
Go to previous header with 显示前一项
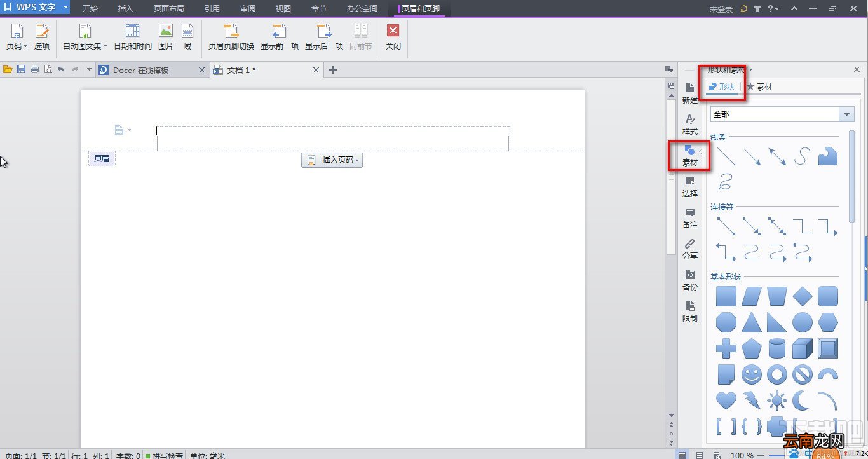point(280,37)
